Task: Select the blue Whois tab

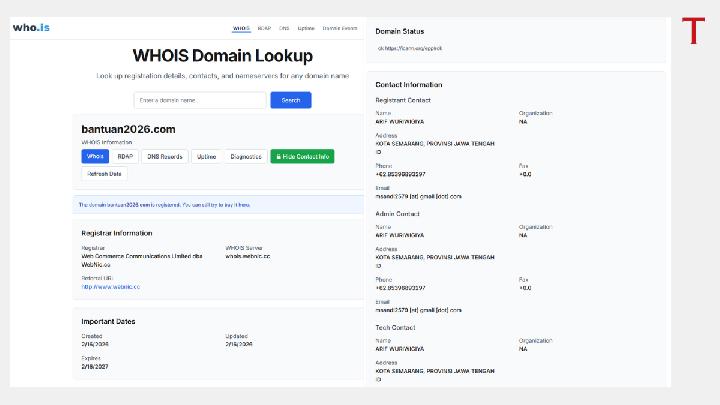Action: (95, 156)
